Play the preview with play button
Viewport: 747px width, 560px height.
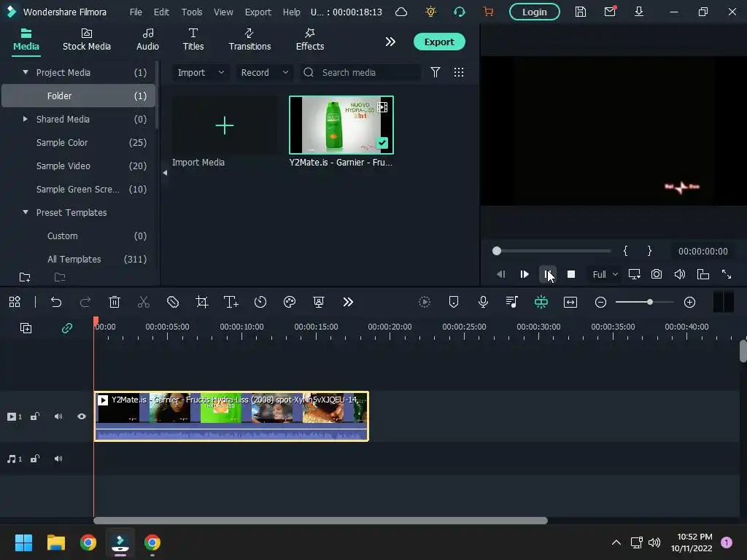[x=524, y=274]
